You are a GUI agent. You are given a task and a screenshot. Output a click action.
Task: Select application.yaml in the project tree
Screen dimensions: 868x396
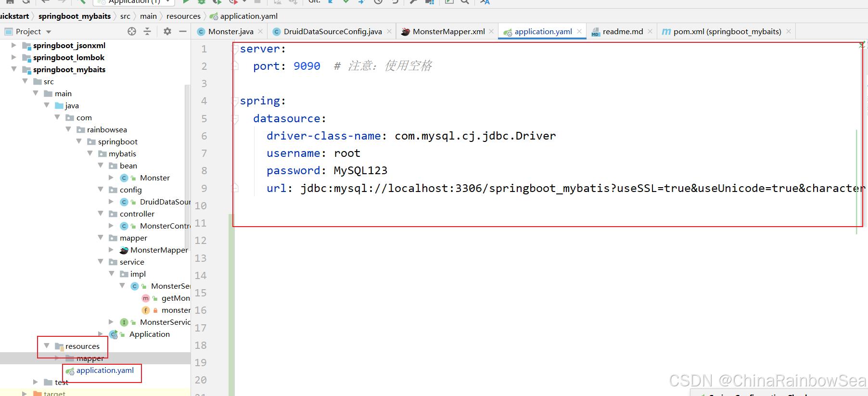[x=105, y=370]
